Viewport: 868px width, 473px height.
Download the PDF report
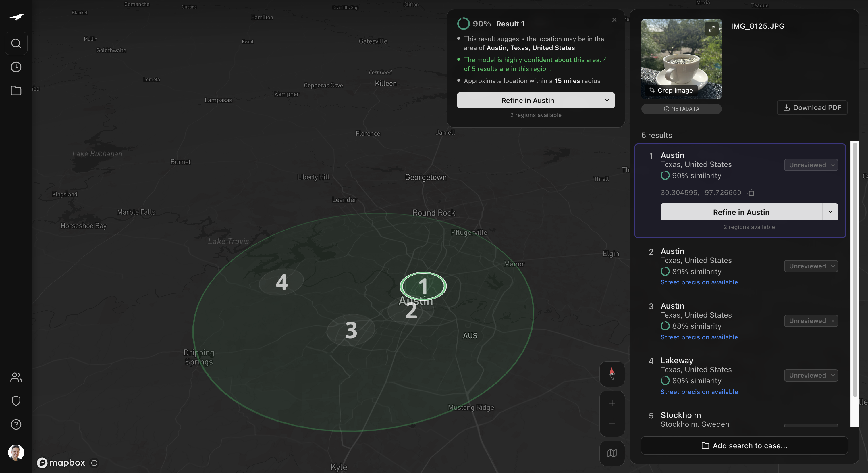coord(812,107)
